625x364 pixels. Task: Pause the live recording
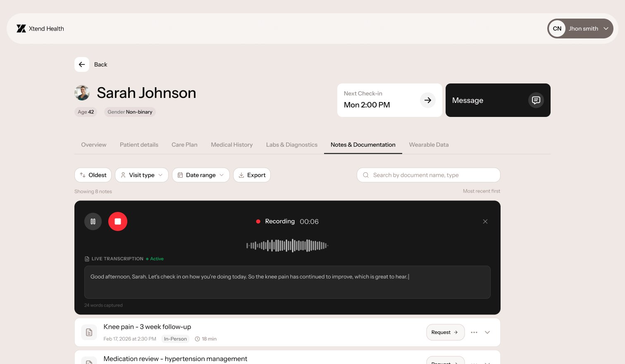[x=93, y=221]
